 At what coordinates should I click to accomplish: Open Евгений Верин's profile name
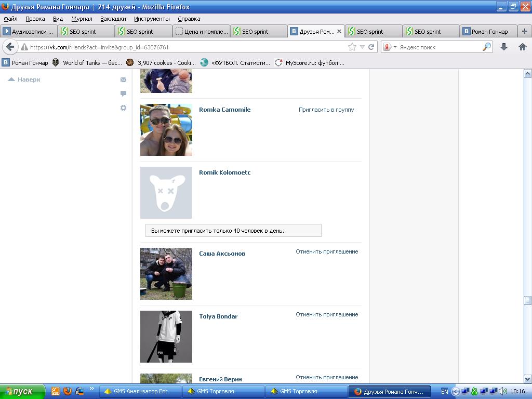pyautogui.click(x=220, y=379)
